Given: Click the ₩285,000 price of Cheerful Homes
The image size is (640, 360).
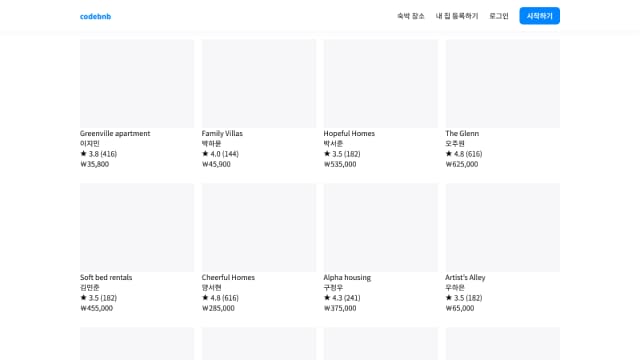Looking at the screenshot, I should [x=218, y=308].
